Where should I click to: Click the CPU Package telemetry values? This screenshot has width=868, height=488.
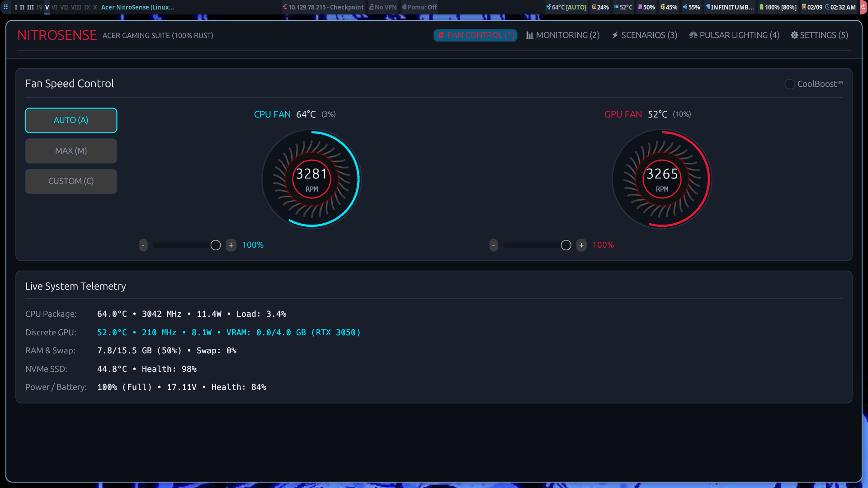click(x=192, y=314)
